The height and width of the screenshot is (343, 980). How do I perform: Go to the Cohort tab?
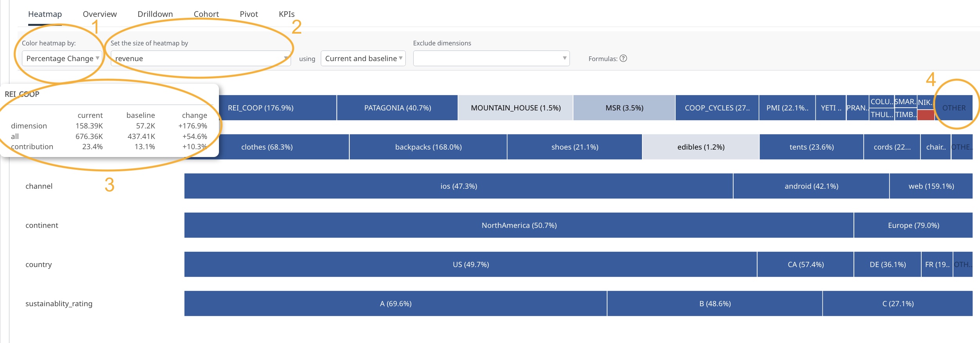point(206,14)
